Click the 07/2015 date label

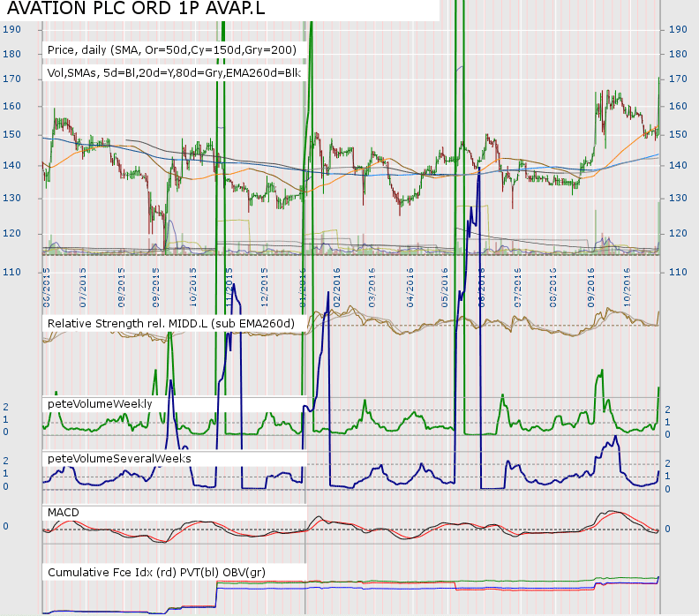(x=82, y=288)
